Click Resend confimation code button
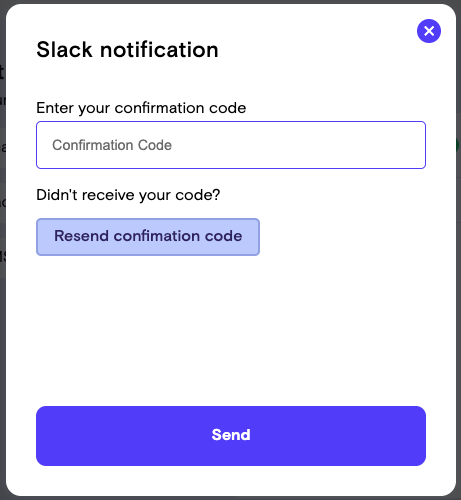This screenshot has width=461, height=500. (x=148, y=237)
